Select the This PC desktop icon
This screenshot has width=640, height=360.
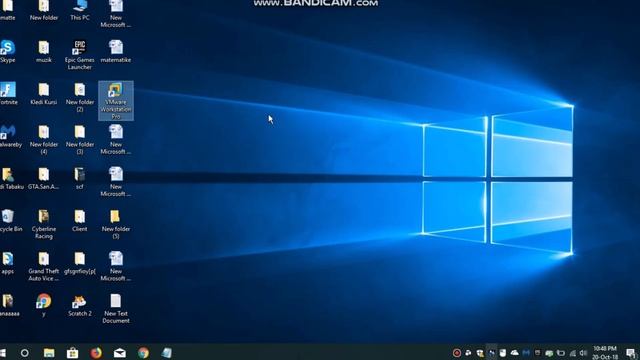[80, 10]
